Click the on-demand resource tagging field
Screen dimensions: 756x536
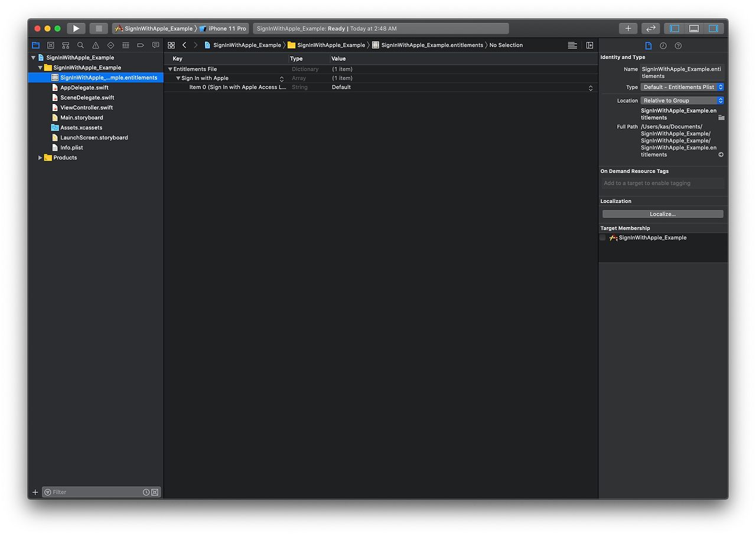click(x=663, y=184)
